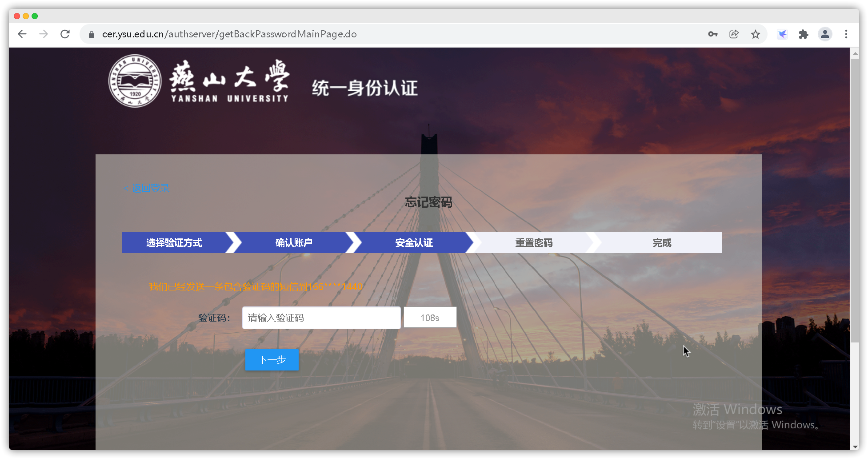Open the Chrome three-dot menu
Screen dimensions: 868x459
click(846, 34)
